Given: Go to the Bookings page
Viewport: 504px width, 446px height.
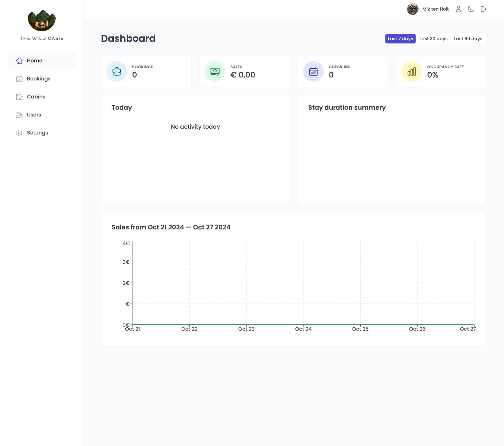Looking at the screenshot, I should (x=41, y=79).
